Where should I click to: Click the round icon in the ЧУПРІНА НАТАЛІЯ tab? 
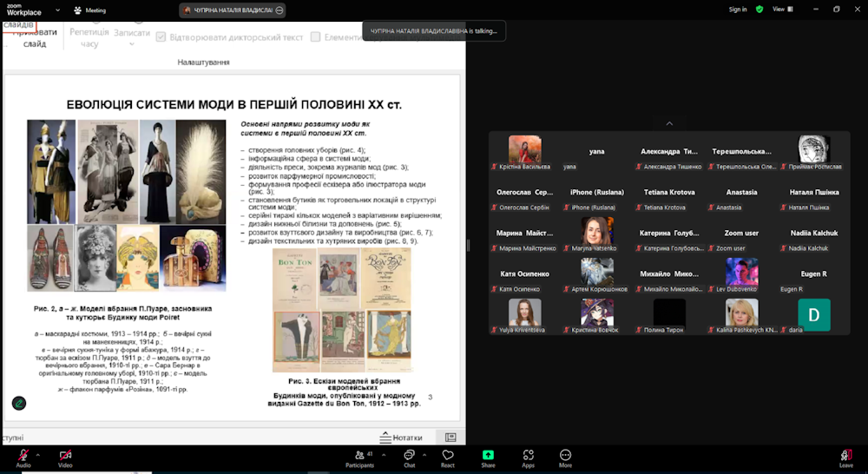279,10
